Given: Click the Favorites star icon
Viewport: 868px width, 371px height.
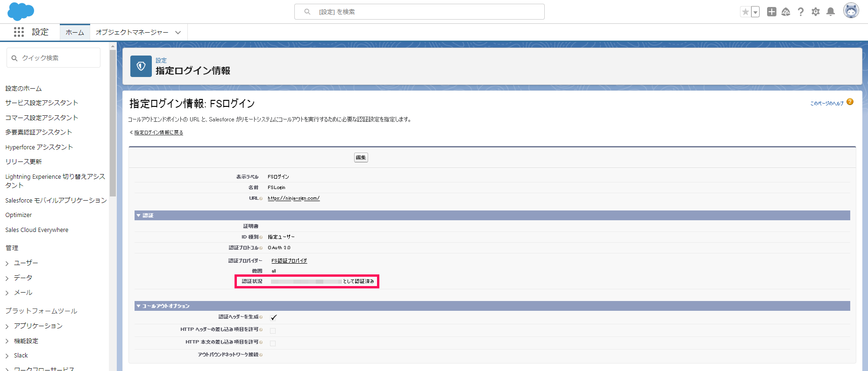Looking at the screenshot, I should click(x=746, y=12).
